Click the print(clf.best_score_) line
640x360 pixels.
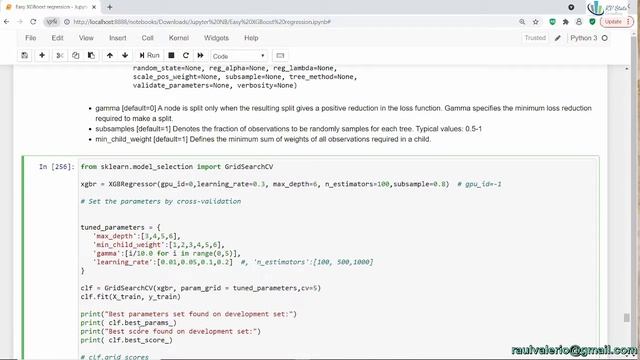pos(127,340)
